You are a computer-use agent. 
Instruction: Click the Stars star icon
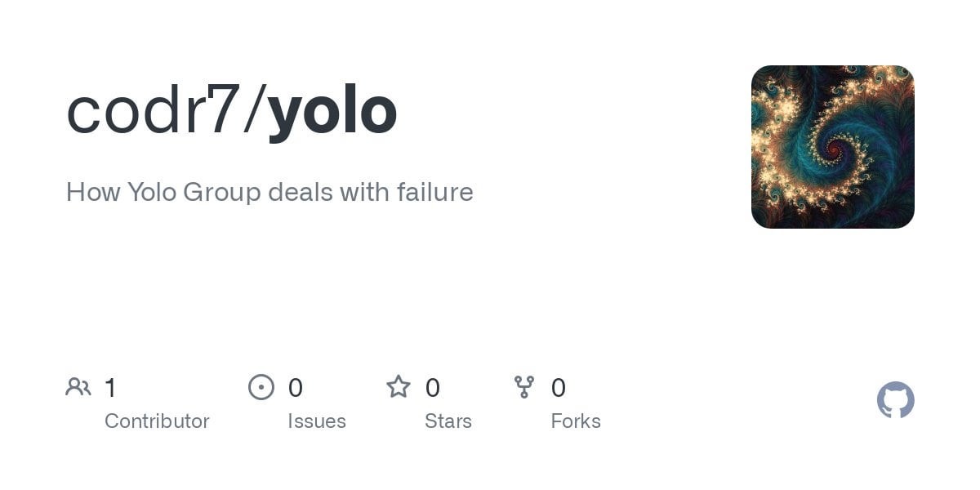tap(399, 387)
